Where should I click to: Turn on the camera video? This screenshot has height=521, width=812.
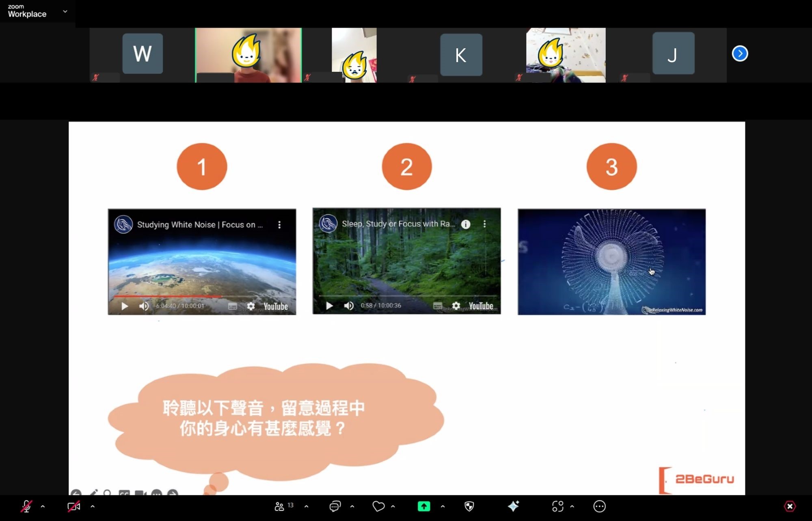click(x=73, y=506)
